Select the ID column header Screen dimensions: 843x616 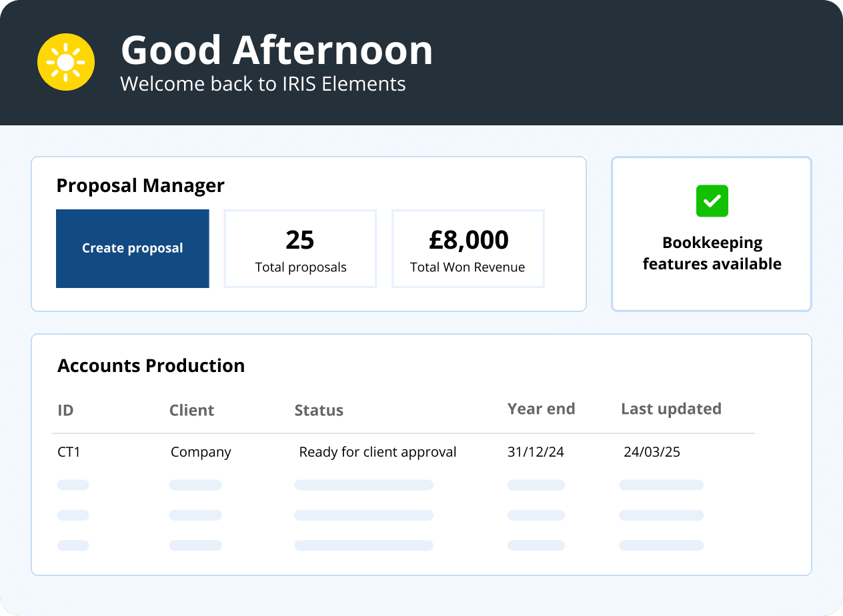click(66, 410)
